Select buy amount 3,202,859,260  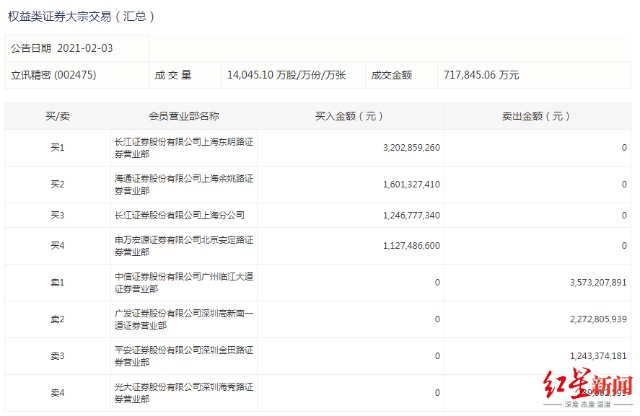[411, 148]
